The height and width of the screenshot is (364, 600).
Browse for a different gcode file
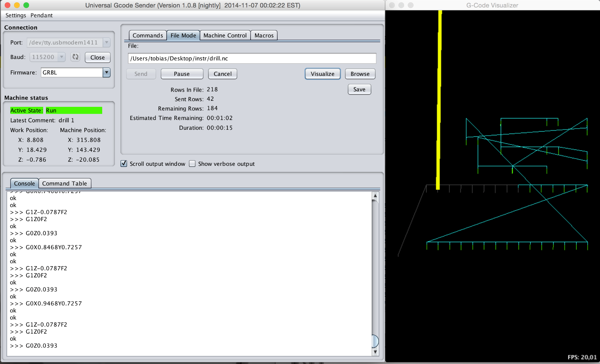[x=360, y=74]
